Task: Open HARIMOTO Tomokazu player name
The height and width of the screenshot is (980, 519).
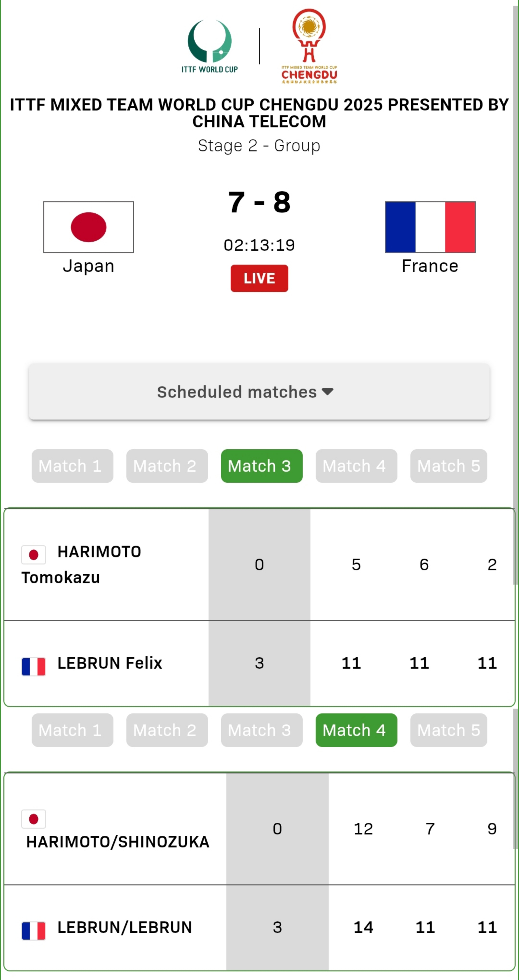Action: click(x=81, y=564)
